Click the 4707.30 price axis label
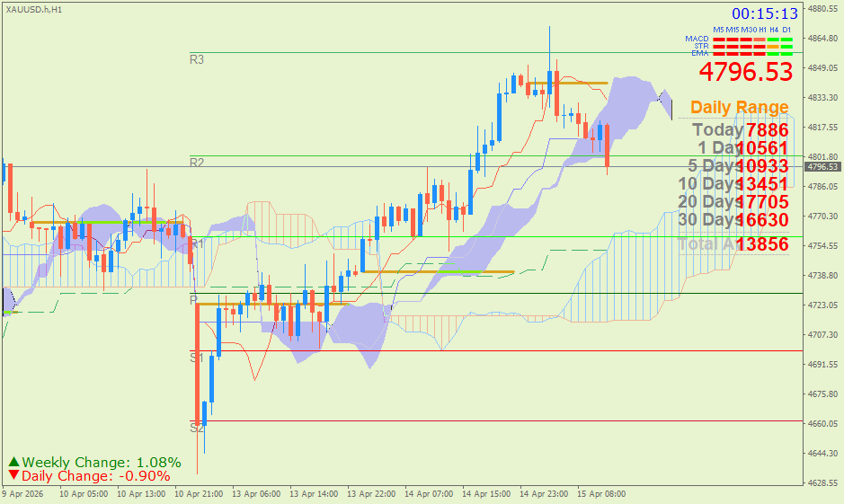844x504 pixels. tap(822, 334)
